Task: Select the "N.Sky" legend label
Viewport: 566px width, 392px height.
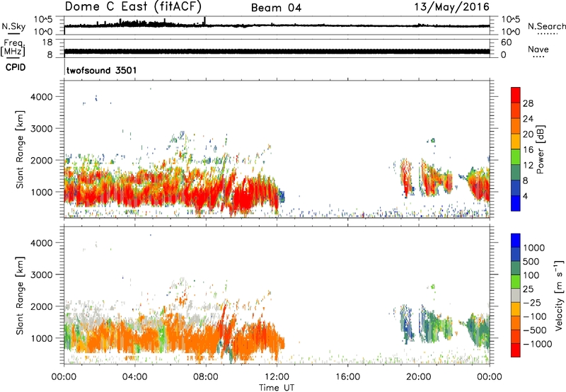Action: click(x=13, y=26)
